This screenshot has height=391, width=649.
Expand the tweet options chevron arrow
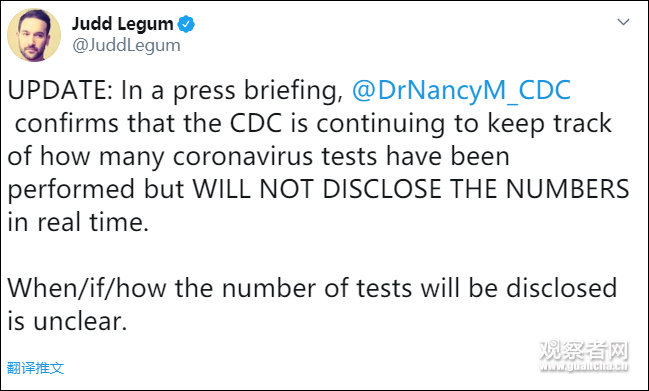pos(623,22)
